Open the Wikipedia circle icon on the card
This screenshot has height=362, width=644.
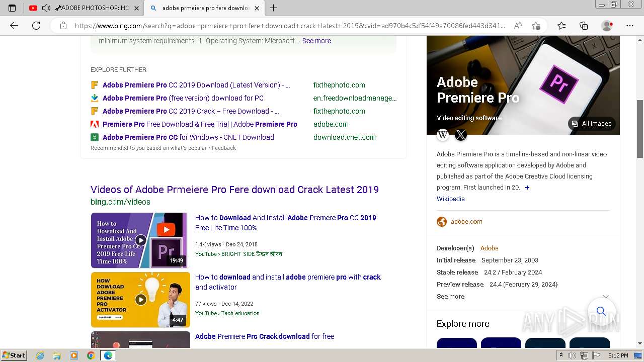pos(443,135)
